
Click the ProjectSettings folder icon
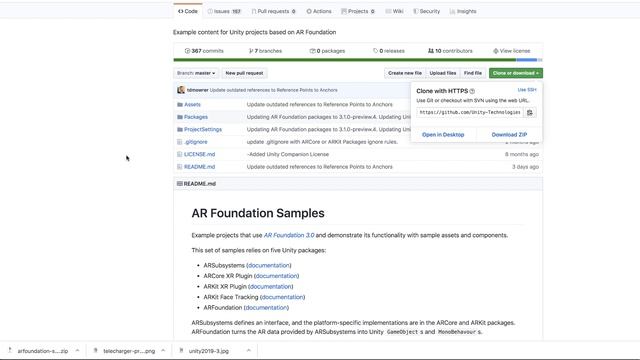coord(180,129)
